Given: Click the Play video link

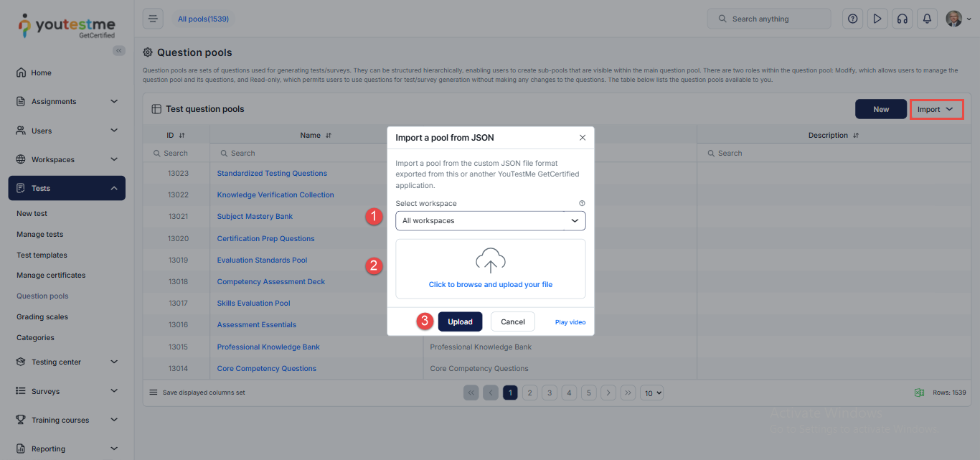Looking at the screenshot, I should click(x=570, y=322).
